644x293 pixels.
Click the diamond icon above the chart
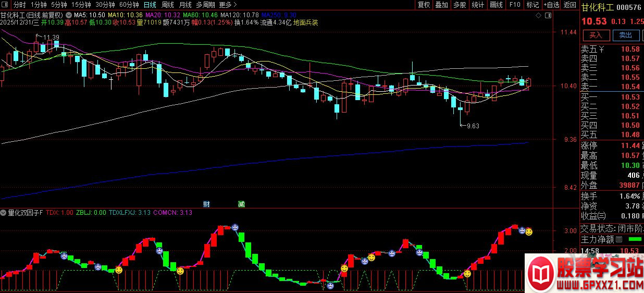538,15
